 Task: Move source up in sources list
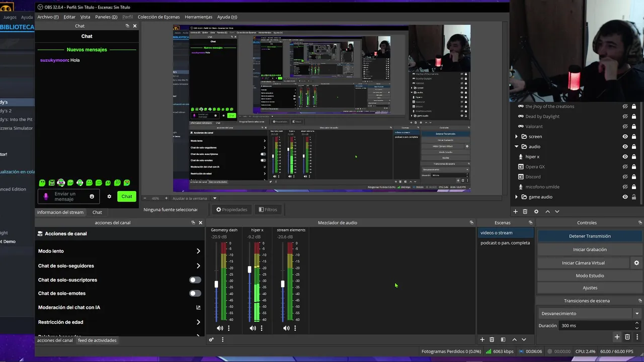pos(547,212)
